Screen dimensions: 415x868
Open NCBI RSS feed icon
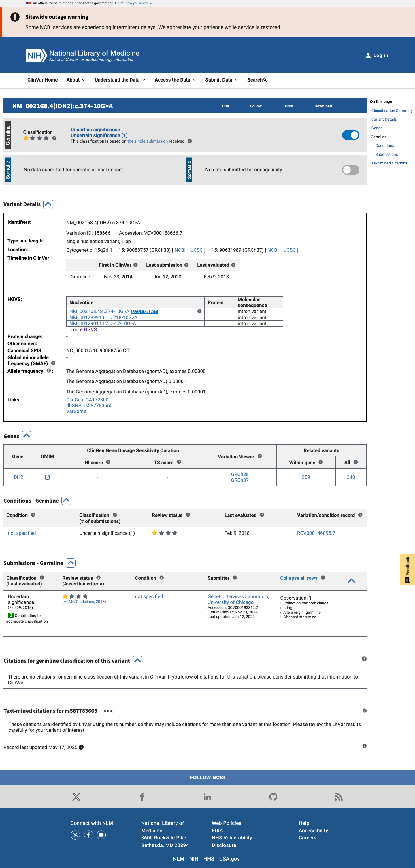point(338,797)
